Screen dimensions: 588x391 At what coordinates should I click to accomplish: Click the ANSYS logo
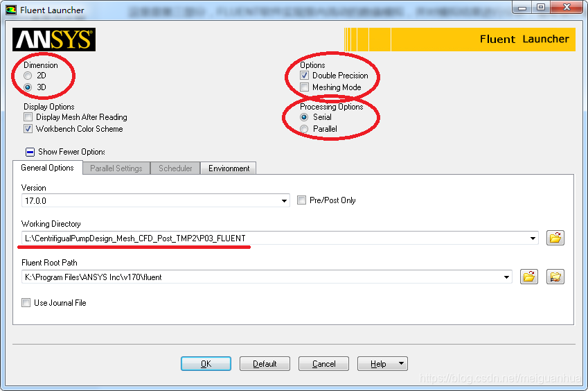54,40
